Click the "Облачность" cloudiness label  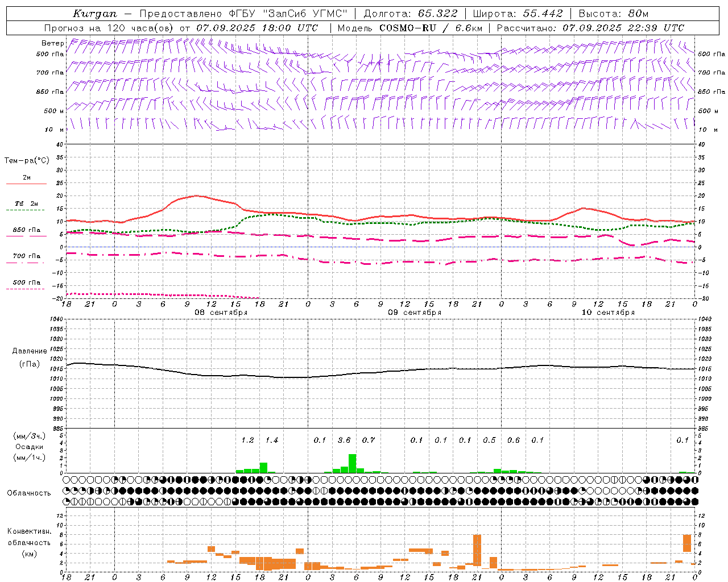29,493
